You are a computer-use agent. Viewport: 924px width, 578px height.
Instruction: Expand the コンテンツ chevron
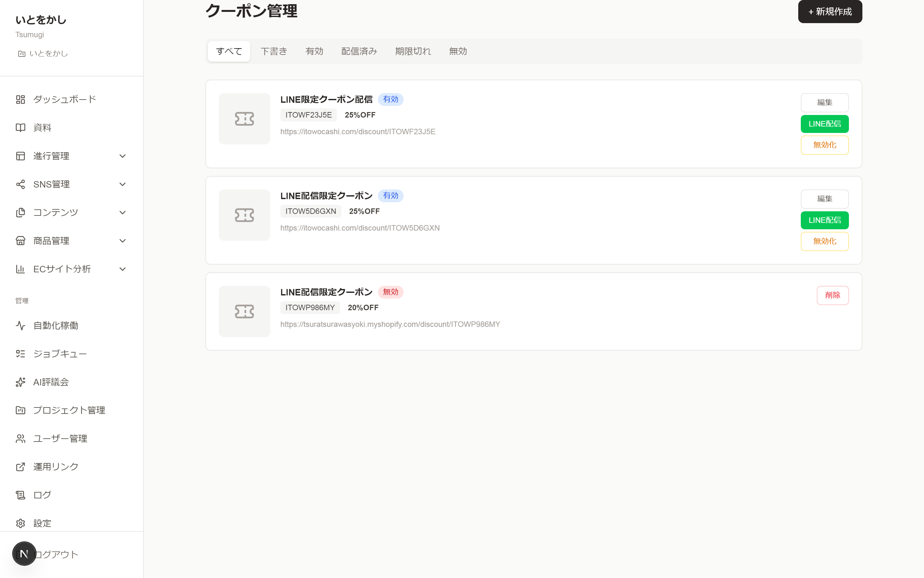pyautogui.click(x=123, y=213)
